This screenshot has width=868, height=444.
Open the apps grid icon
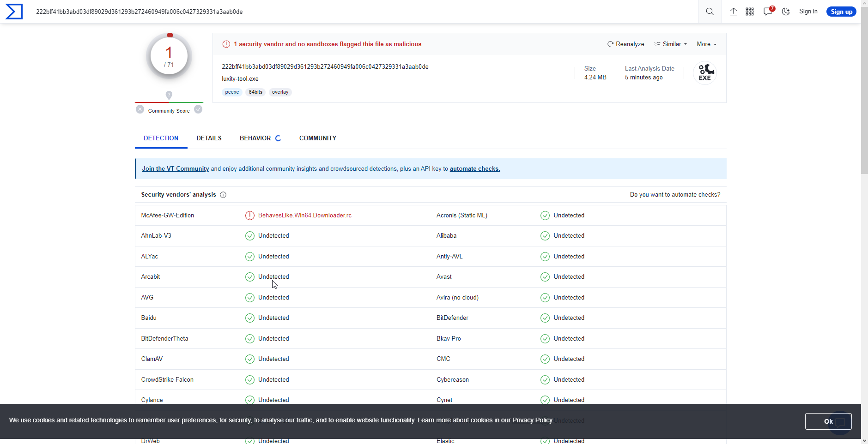click(749, 12)
